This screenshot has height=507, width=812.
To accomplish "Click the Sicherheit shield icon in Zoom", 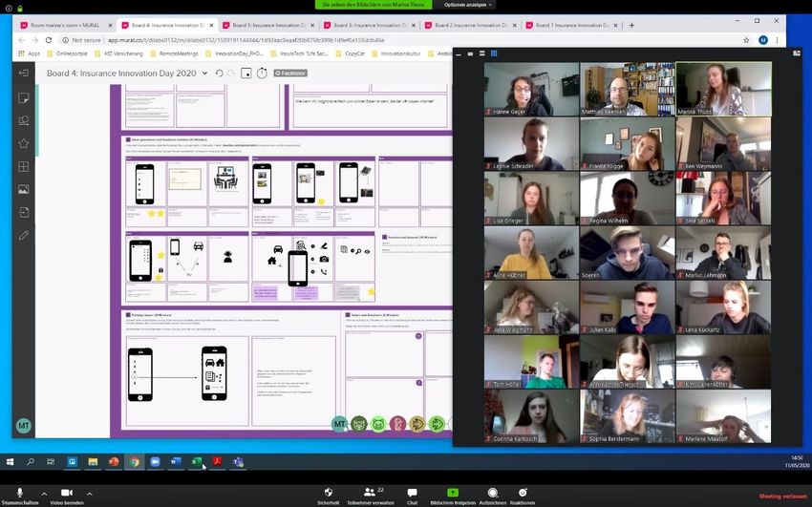I will pyautogui.click(x=328, y=493).
